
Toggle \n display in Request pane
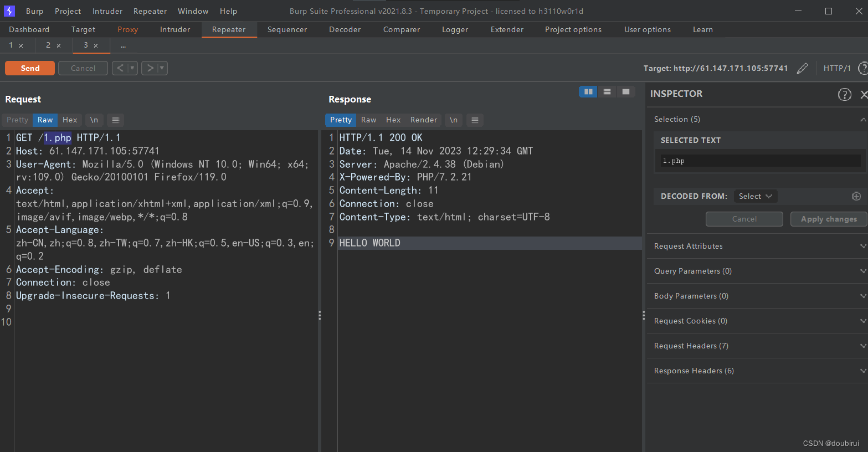94,120
